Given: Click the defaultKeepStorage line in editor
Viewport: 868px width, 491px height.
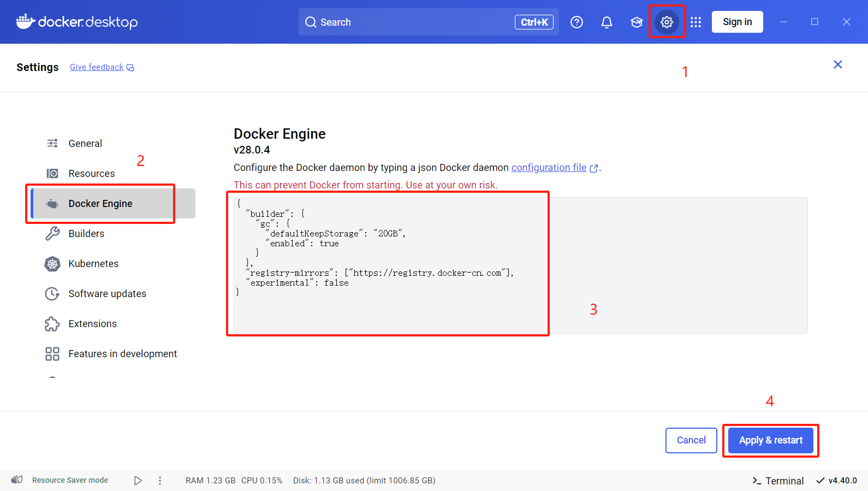Looking at the screenshot, I should [x=336, y=234].
